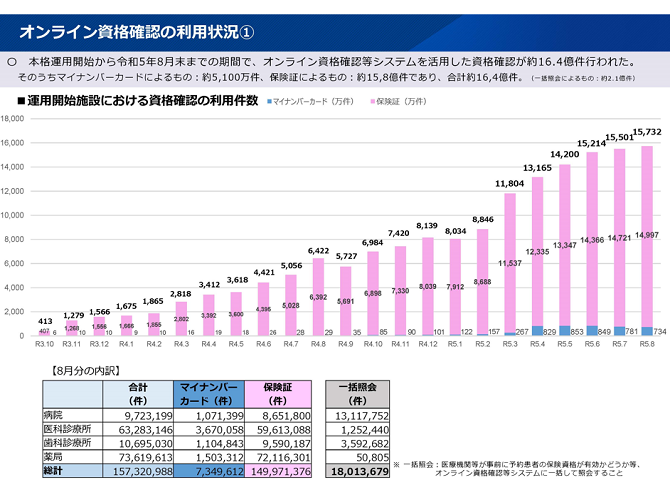The width and height of the screenshot is (670, 500).
Task: Select cell 1,104,843 in 歯科診療所 row
Action: pyautogui.click(x=209, y=443)
